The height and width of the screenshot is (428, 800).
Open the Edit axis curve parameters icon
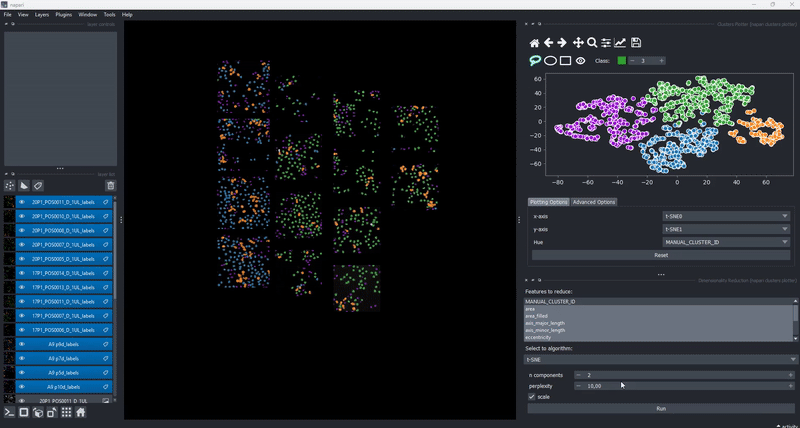click(x=620, y=43)
